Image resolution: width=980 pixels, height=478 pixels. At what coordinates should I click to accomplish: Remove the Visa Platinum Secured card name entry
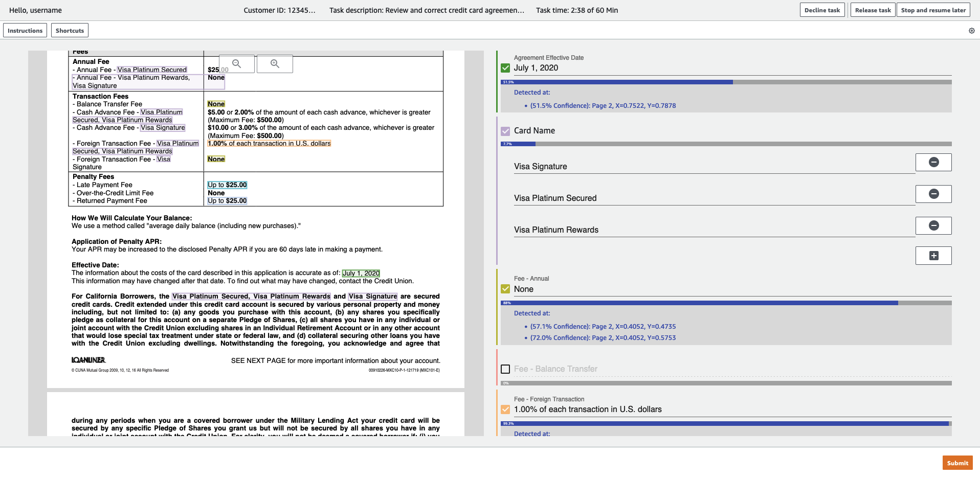pos(933,194)
